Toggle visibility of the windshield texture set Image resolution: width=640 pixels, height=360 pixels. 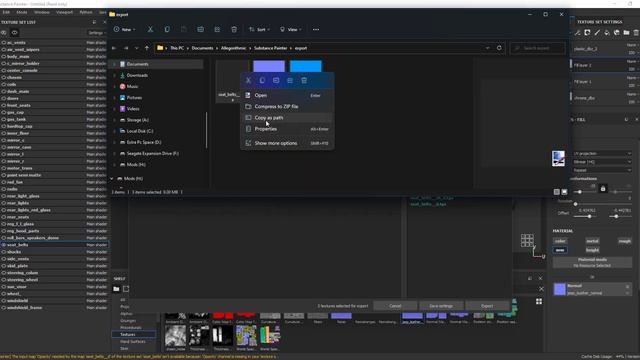4,300
